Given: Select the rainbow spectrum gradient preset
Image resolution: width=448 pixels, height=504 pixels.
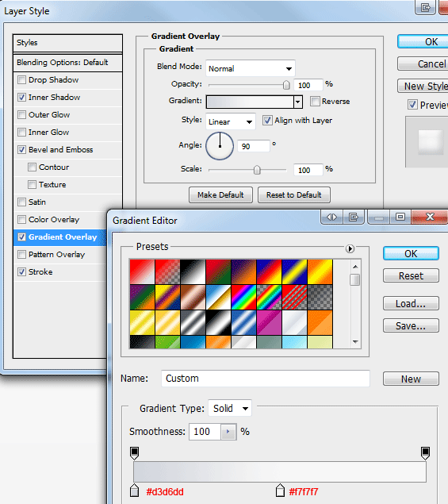Looking at the screenshot, I should click(x=243, y=298).
